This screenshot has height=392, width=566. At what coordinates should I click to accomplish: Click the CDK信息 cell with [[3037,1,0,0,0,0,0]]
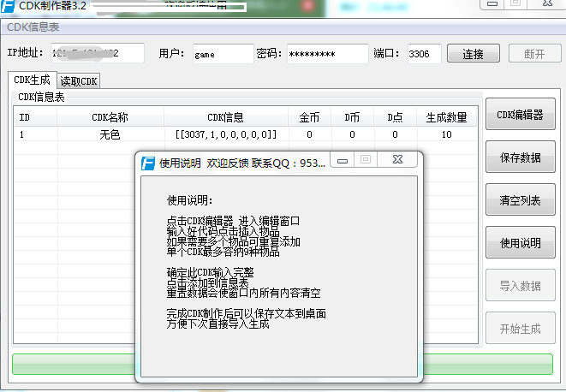point(225,134)
